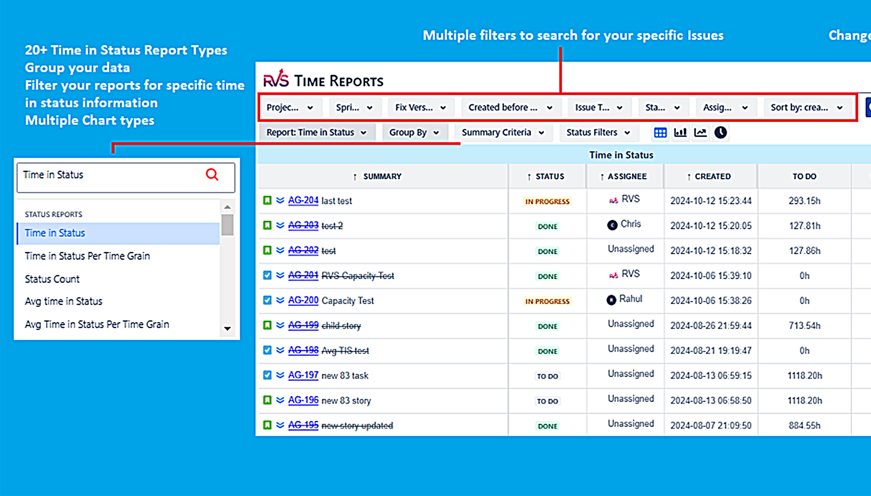Open the Status filter dropdown

(663, 108)
